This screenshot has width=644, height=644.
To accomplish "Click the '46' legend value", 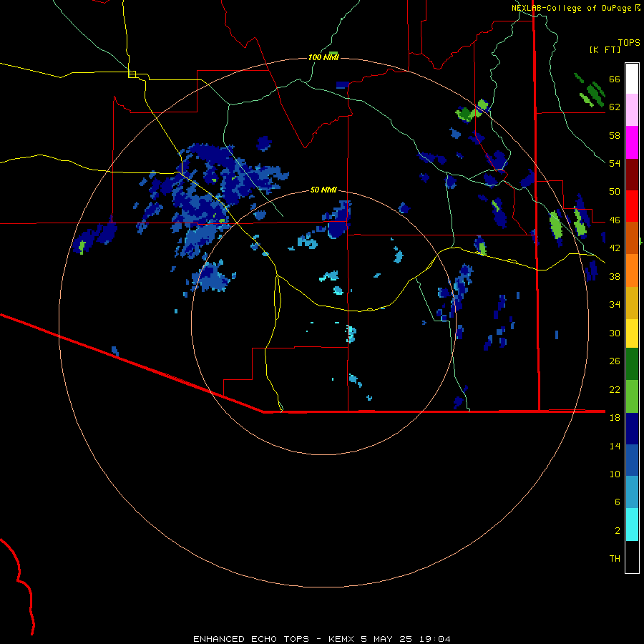I will point(615,220).
